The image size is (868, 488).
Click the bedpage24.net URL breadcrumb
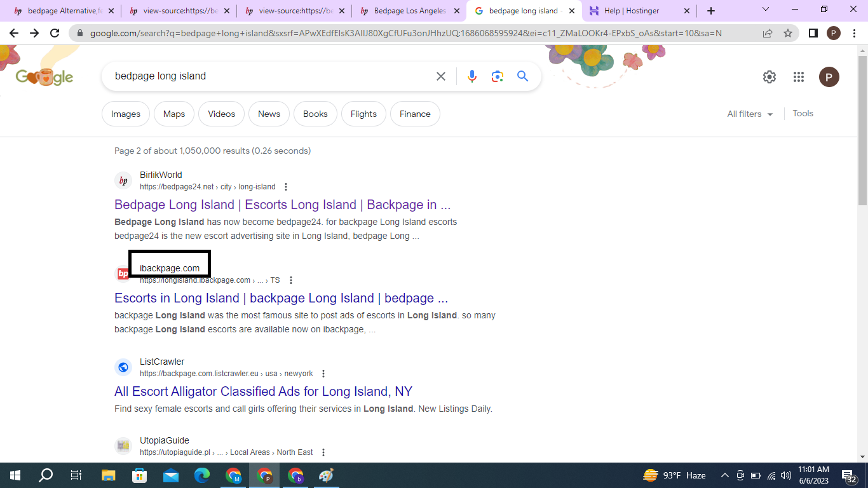pos(208,187)
